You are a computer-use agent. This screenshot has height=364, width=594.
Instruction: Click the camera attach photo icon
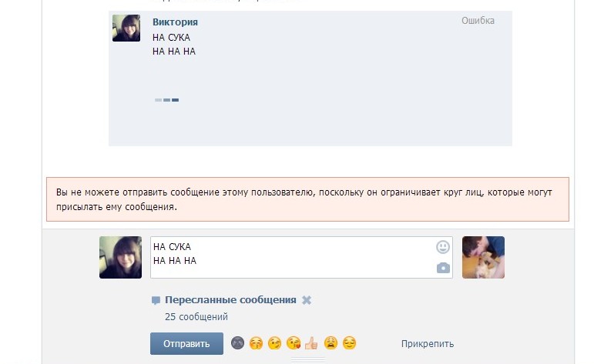tap(443, 268)
